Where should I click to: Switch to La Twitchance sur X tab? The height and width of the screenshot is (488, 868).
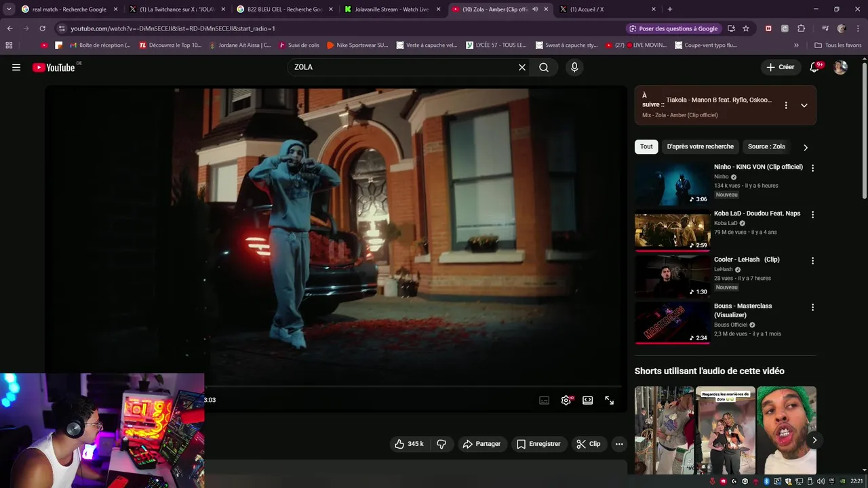[178, 9]
